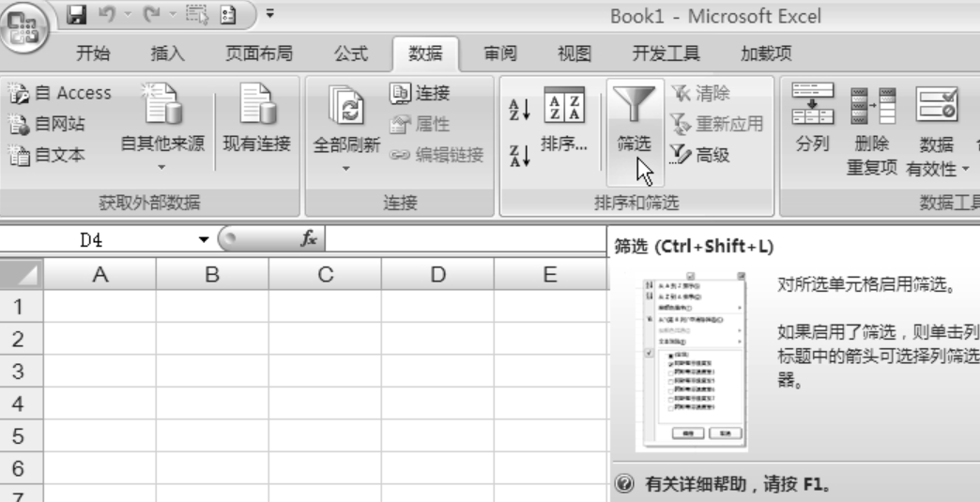This screenshot has width=980, height=502.
Task: Click the Select All corner button
Action: coord(22,274)
